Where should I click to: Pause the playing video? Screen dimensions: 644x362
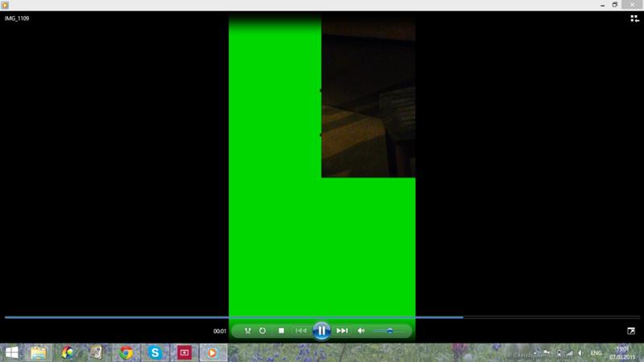[x=321, y=331]
